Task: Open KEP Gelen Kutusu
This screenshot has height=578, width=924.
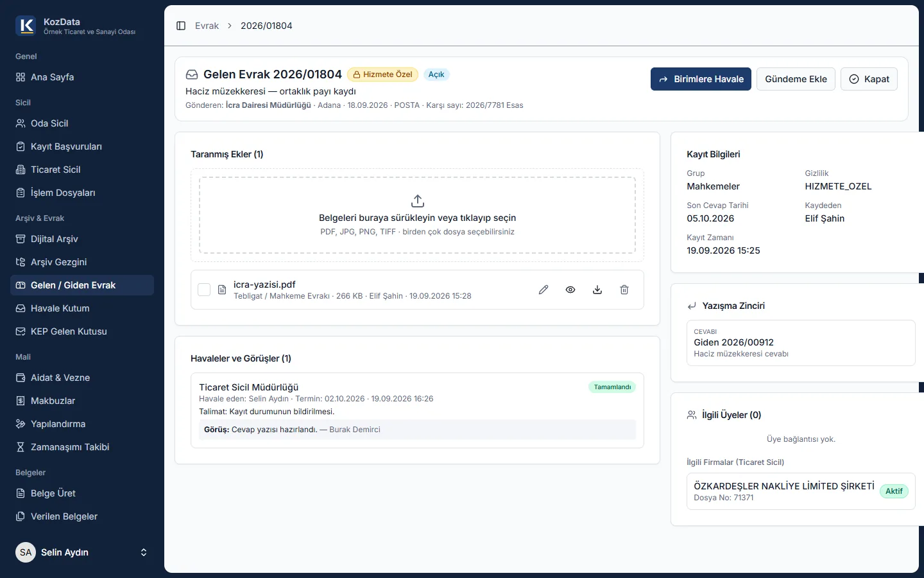Action: [82, 331]
